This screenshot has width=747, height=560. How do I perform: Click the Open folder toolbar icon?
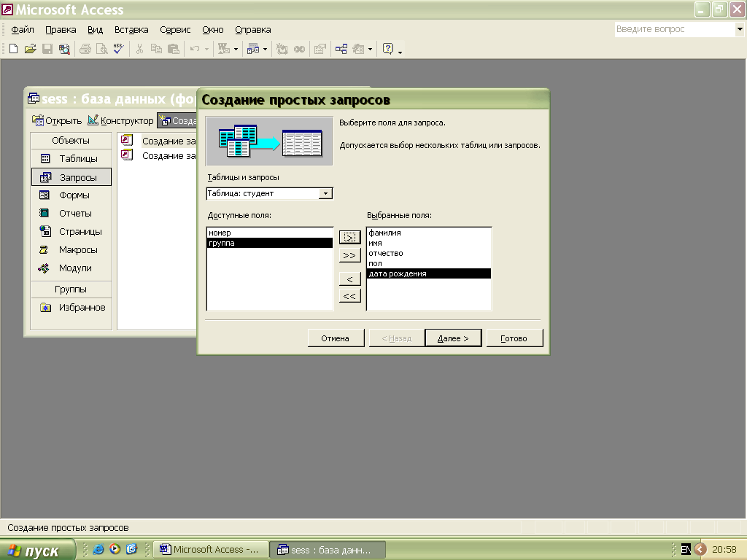coord(30,49)
